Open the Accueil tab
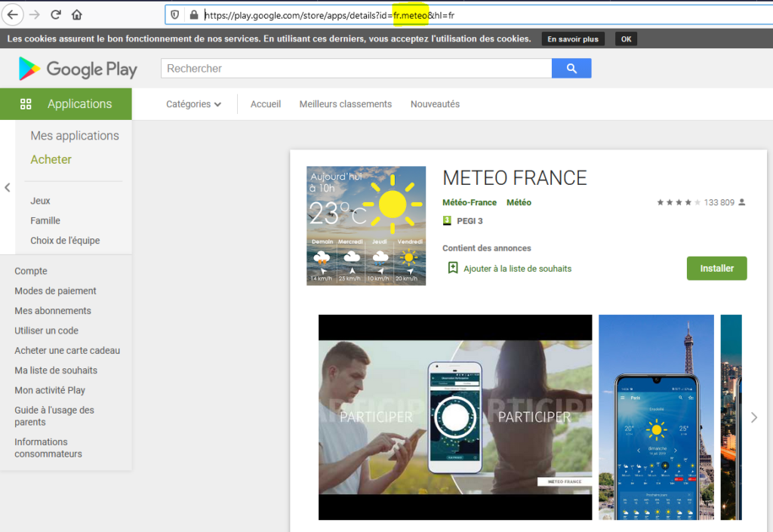The image size is (773, 532). [266, 104]
